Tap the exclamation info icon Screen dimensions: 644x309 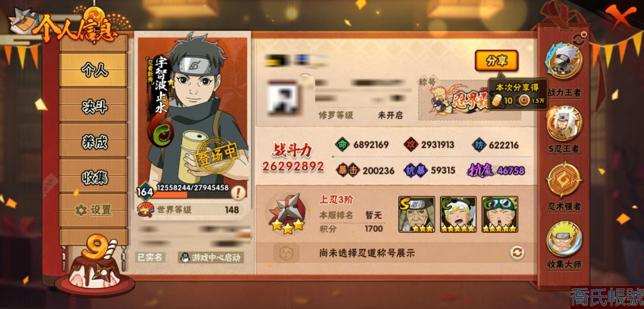(x=238, y=192)
